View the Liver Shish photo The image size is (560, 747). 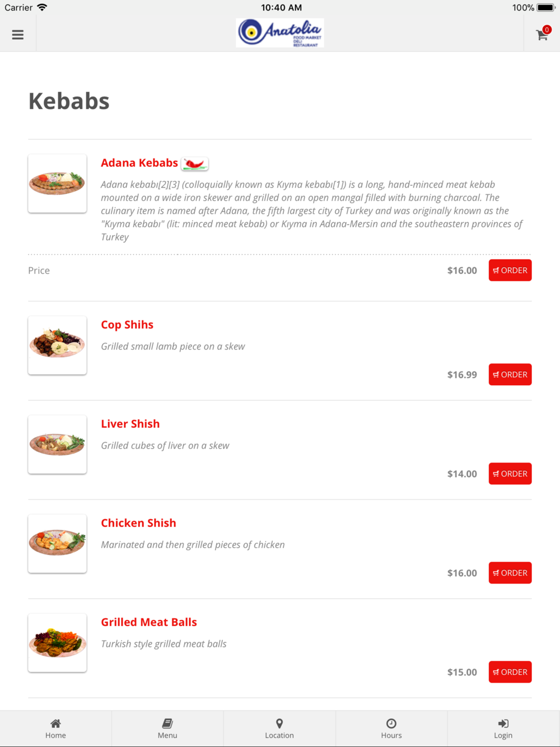point(58,445)
